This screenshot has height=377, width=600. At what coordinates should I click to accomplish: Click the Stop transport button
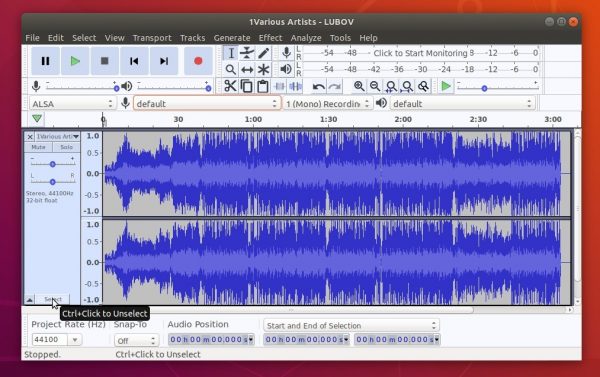pos(104,61)
